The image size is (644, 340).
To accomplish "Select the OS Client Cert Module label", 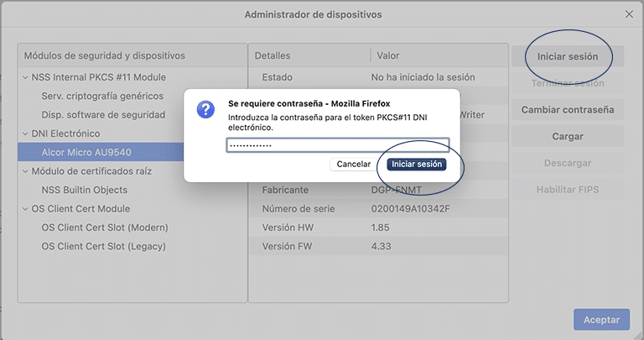I will coord(80,209).
